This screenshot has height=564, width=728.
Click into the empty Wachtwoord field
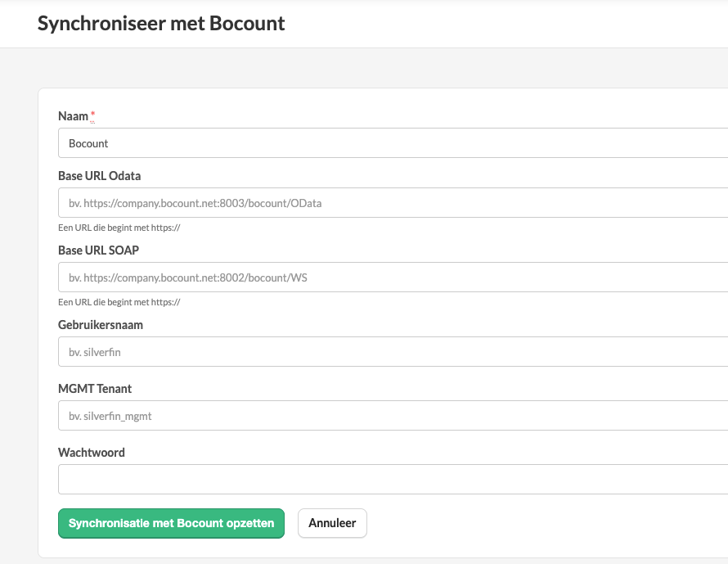[393, 480]
